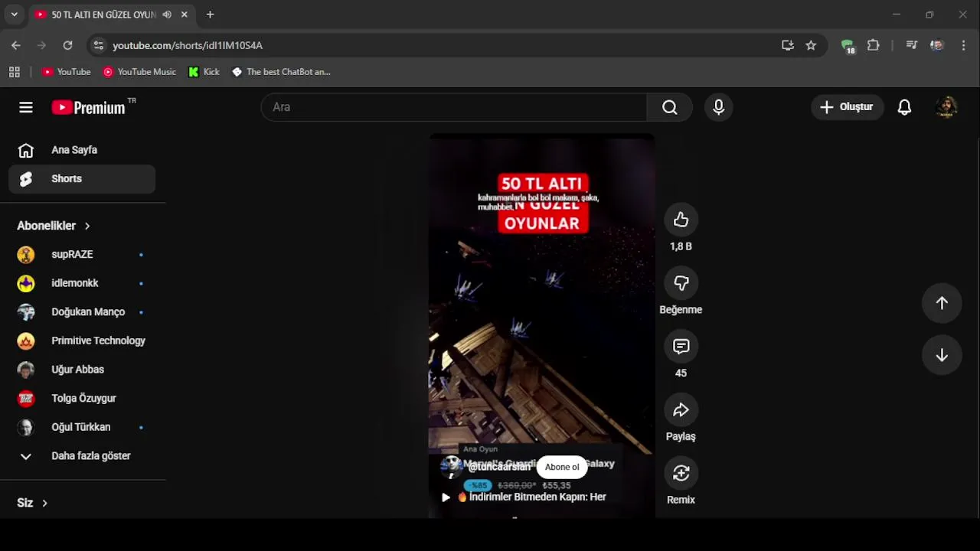Open media controls icon in Chrome toolbar
The image size is (980, 551).
pos(911,45)
